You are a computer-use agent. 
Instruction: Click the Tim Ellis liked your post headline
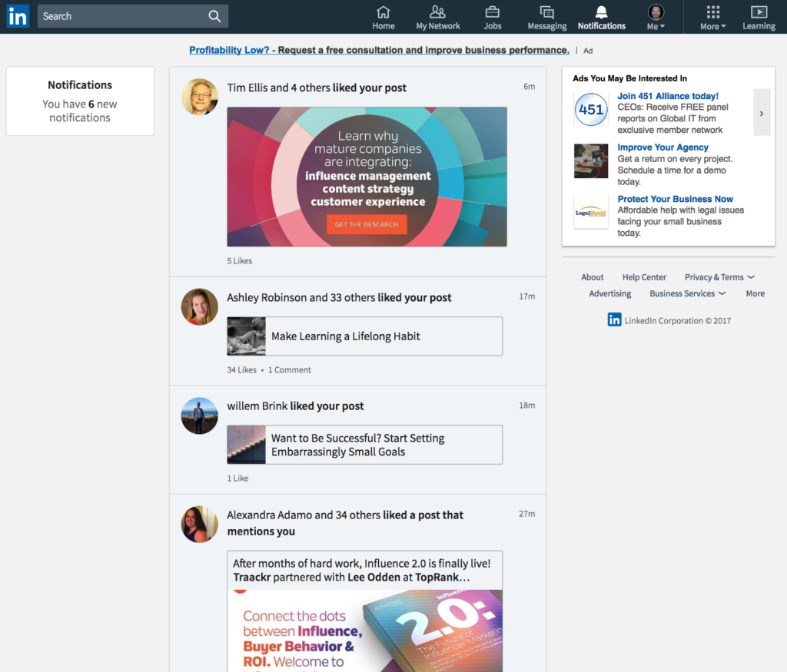tap(316, 88)
